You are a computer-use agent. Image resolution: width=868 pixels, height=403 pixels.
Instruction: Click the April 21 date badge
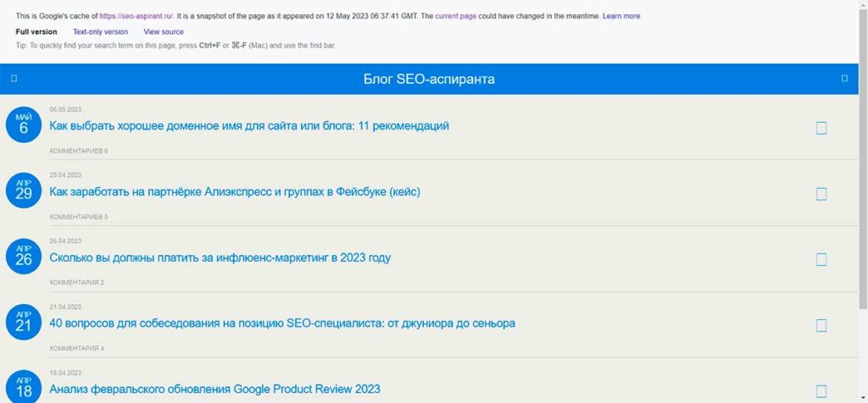(x=24, y=322)
